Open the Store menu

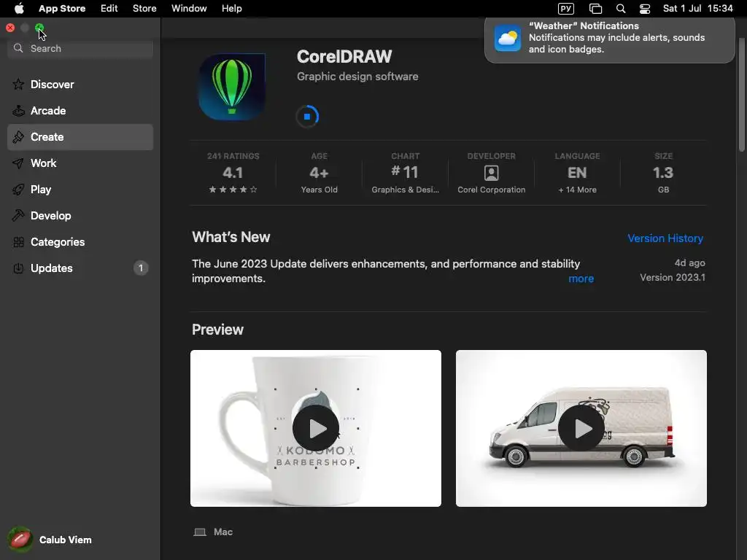(144, 9)
